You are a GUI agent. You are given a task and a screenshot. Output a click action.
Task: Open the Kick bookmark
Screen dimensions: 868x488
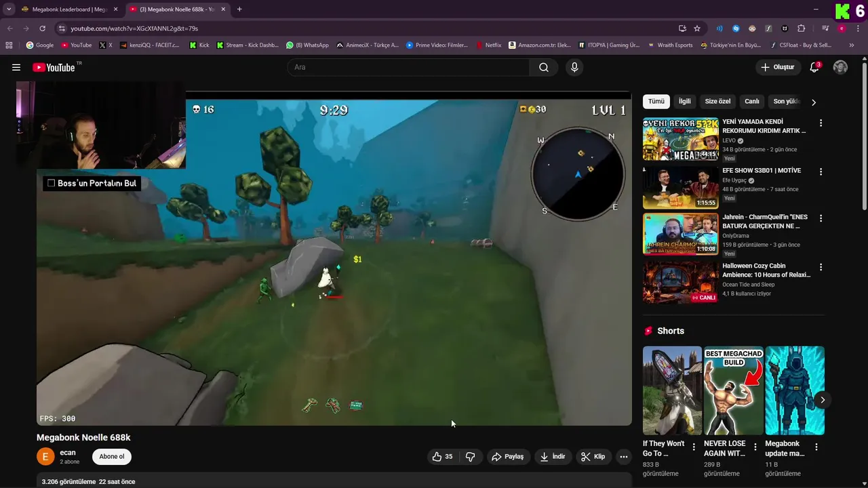tap(199, 45)
